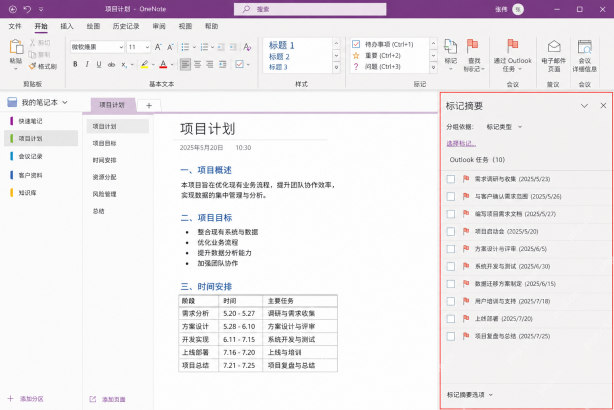The width and height of the screenshot is (614, 410).
Task: Switch to the 审阅 ribbon tab
Action: (x=159, y=26)
